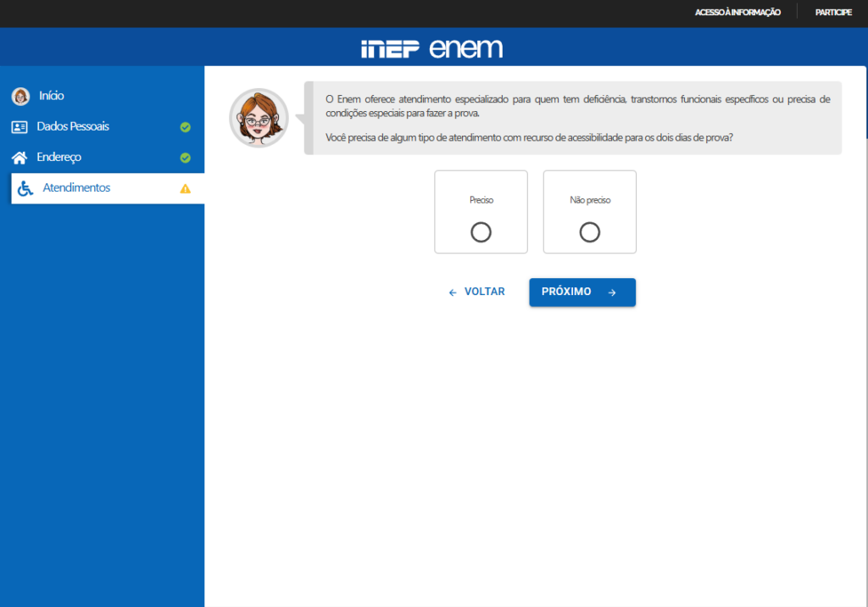Select Atendimentos sidebar item

108,188
